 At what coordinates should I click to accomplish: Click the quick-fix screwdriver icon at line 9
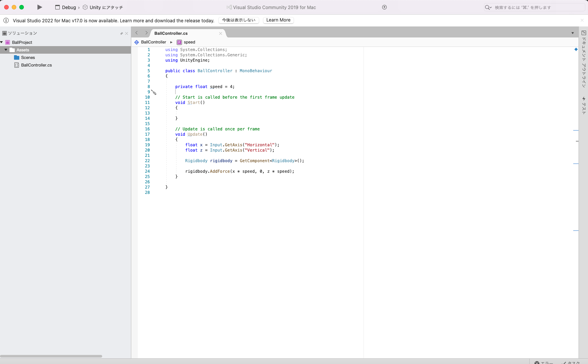[x=154, y=92]
